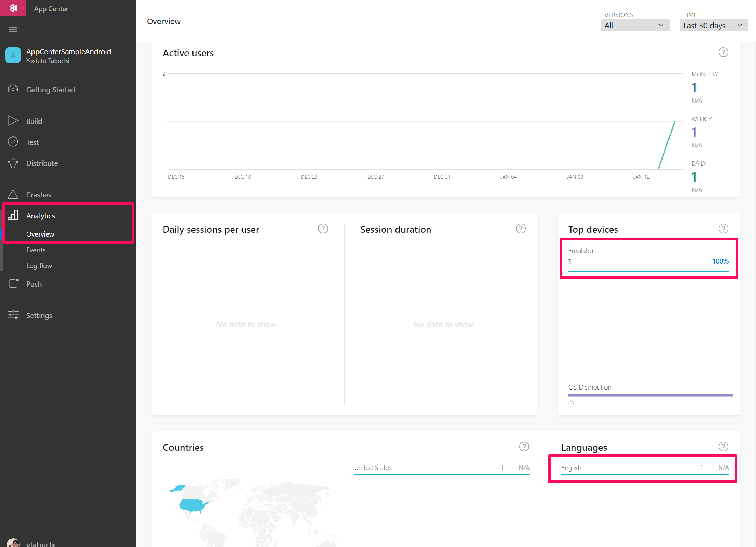The image size is (756, 547).
Task: Toggle the hamburger navigation menu
Action: click(x=13, y=29)
